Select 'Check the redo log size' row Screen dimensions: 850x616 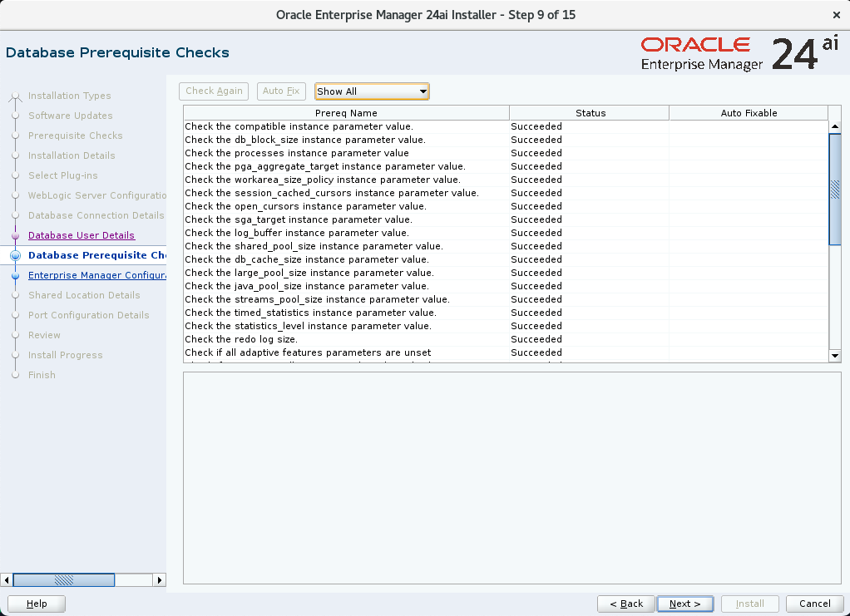pos(506,338)
